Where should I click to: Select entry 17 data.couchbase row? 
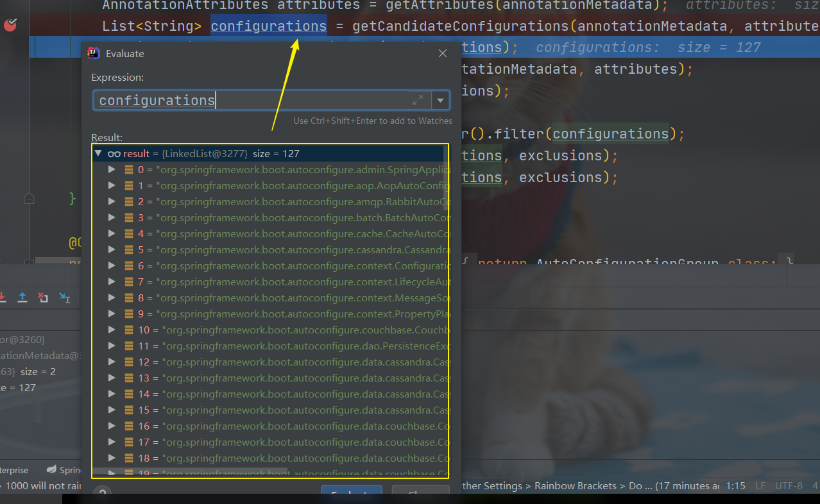pyautogui.click(x=269, y=442)
